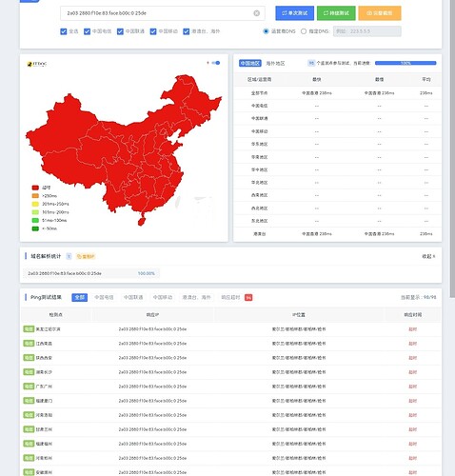455x476 pixels.
Task: Uncheck the 中国联通 checkbox
Action: click(120, 31)
